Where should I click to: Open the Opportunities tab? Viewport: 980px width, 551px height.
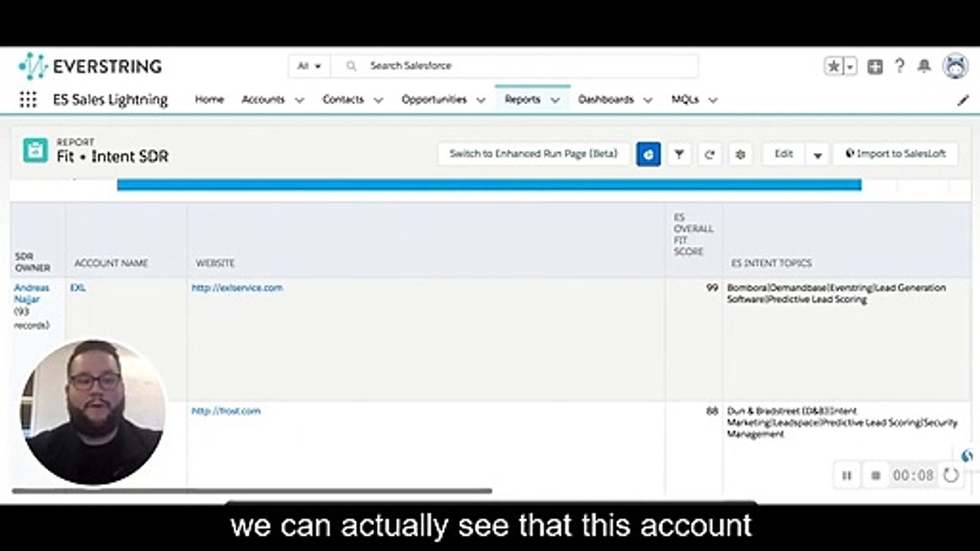coord(434,99)
